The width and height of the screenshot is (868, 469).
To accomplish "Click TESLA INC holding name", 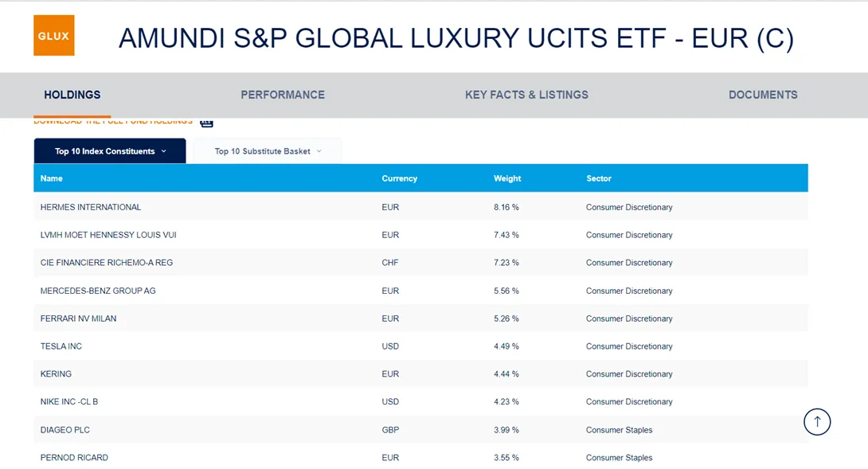I will click(x=61, y=346).
